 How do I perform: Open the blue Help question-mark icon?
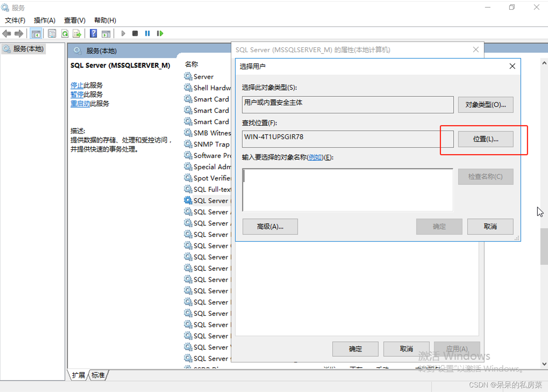(93, 34)
